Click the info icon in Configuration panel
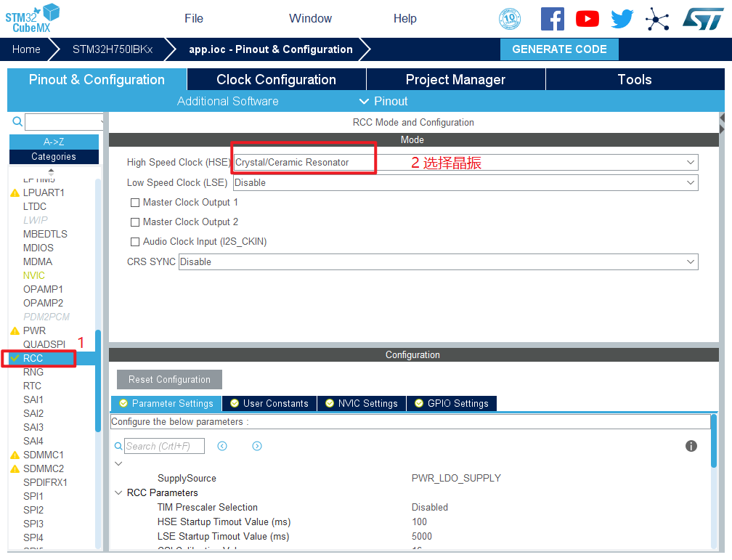The image size is (732, 560). (691, 446)
